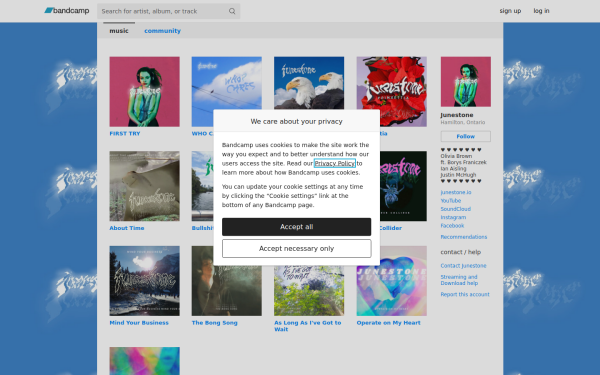Open the FIRST TRY album cover
The height and width of the screenshot is (375, 600).
[144, 91]
